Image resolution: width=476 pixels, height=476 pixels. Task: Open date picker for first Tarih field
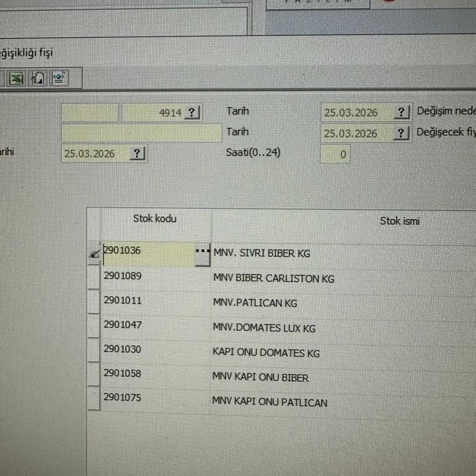coord(402,112)
